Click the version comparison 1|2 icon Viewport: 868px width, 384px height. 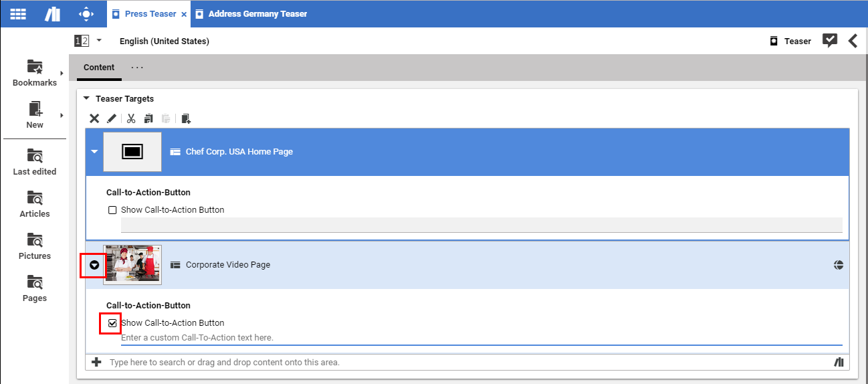(x=82, y=41)
